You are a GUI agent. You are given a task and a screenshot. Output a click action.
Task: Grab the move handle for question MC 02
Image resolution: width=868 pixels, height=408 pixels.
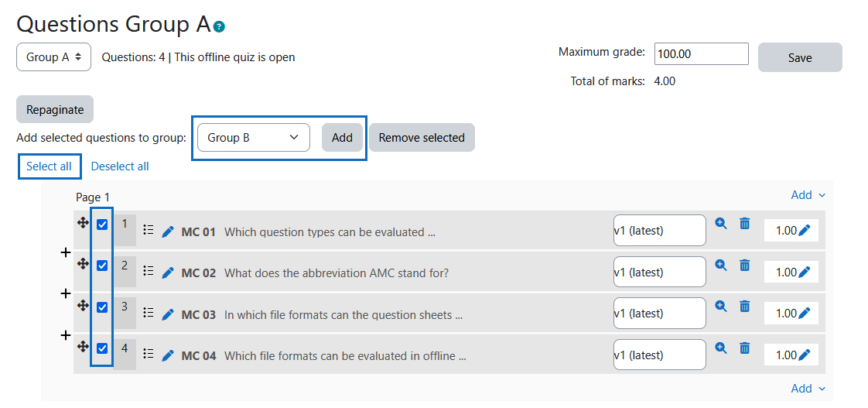tap(83, 264)
